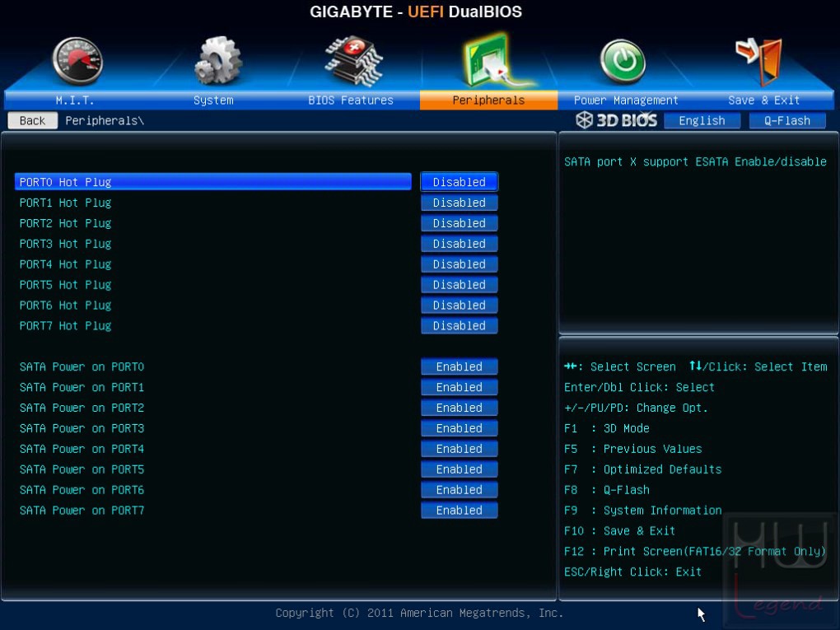840x630 pixels.
Task: Select the SATA Power on PORT0 label
Action: 82,366
